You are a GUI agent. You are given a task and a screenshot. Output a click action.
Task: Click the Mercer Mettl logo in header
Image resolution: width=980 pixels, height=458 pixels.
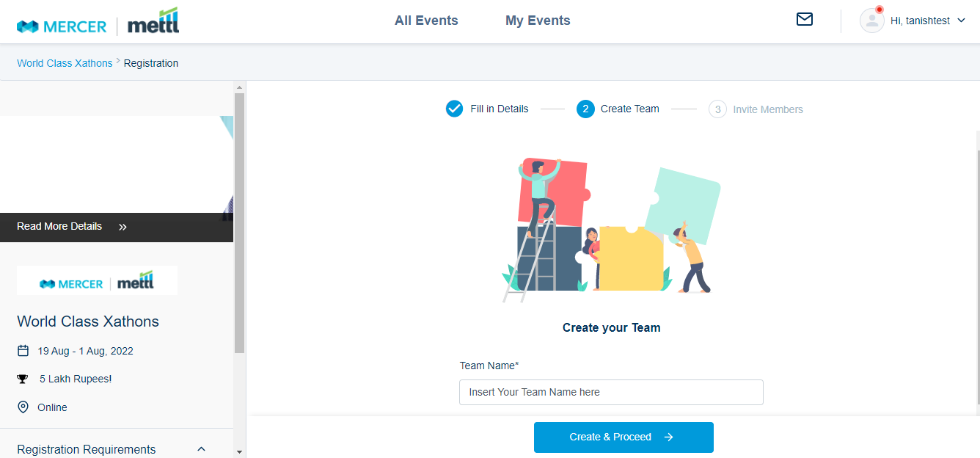[98, 21]
